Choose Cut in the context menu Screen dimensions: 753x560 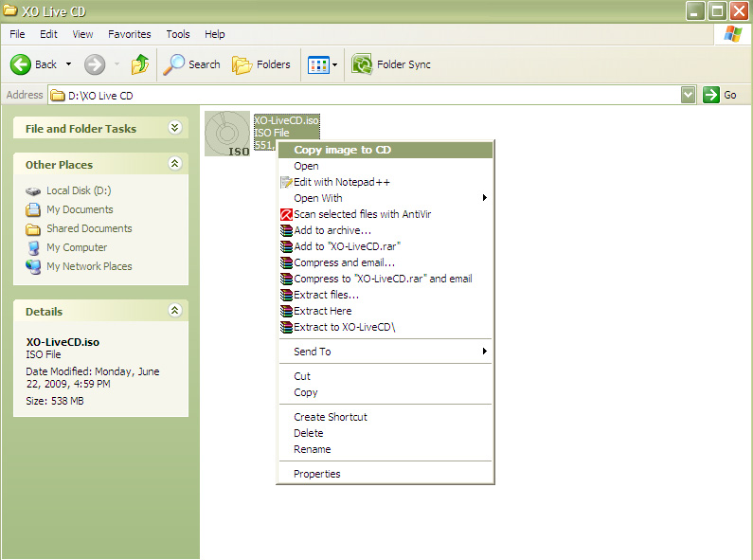click(385, 376)
